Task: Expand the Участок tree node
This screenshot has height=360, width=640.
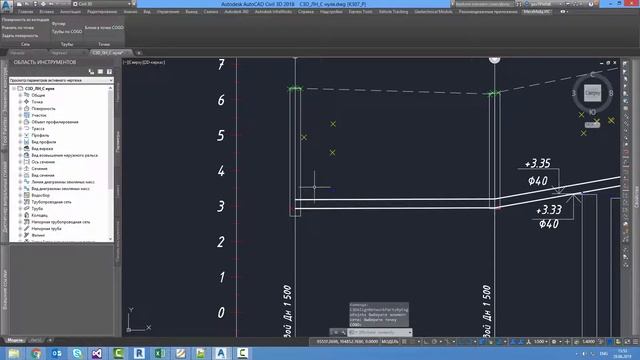Action: [x=20, y=115]
